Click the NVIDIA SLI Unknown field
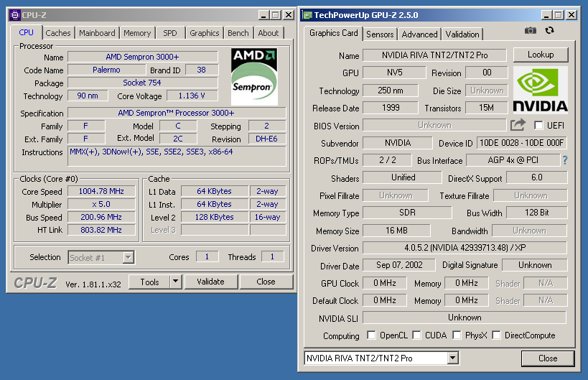 click(x=465, y=318)
